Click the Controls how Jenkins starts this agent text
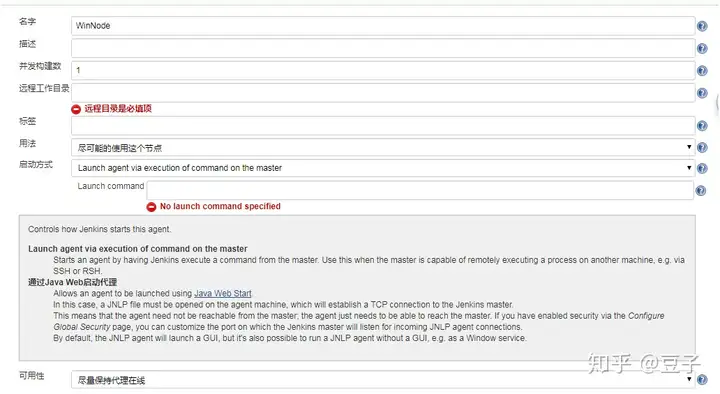The image size is (720, 394). click(100, 229)
